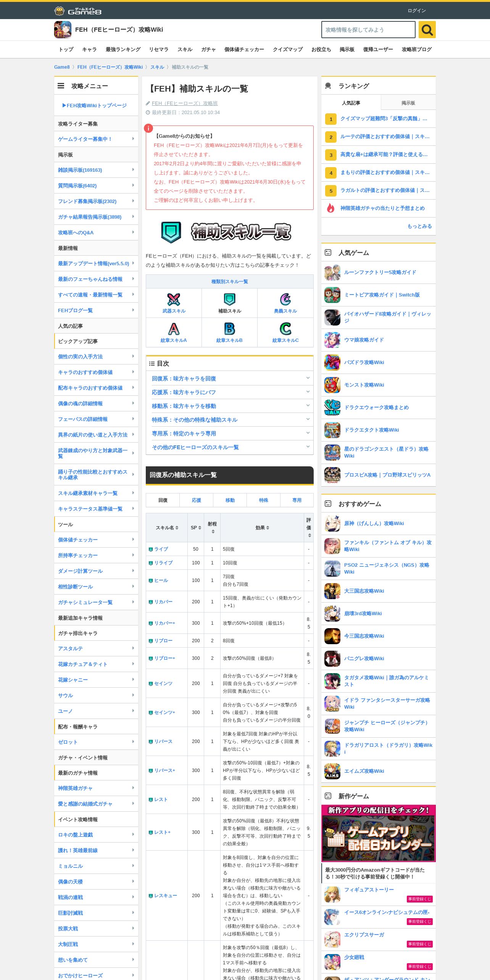
Task: Click ログイン link in header
Action: (417, 11)
